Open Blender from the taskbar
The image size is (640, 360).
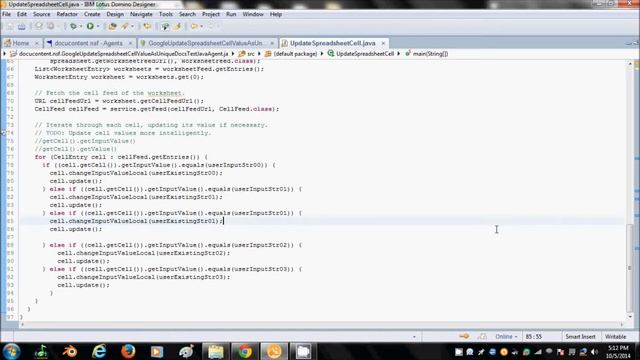pyautogui.click(x=70, y=351)
